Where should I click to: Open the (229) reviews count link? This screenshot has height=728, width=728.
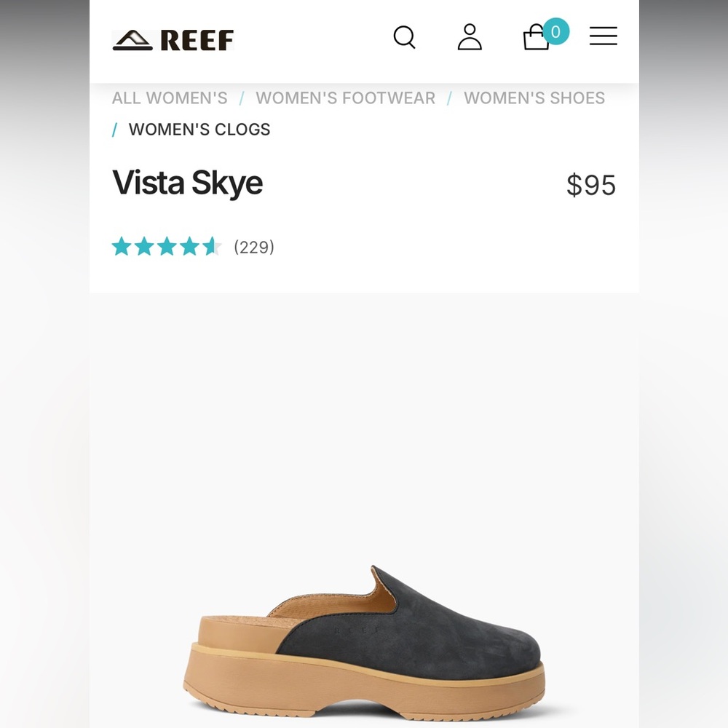click(253, 248)
